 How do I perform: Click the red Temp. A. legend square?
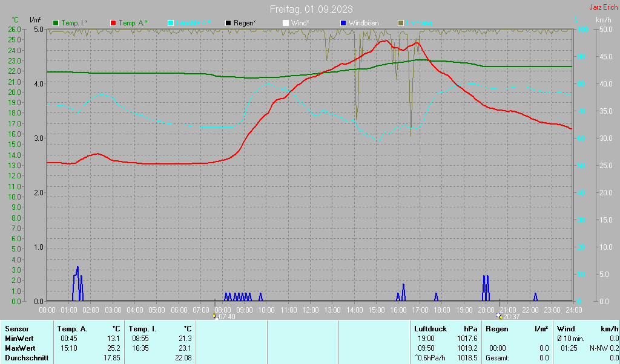(113, 23)
